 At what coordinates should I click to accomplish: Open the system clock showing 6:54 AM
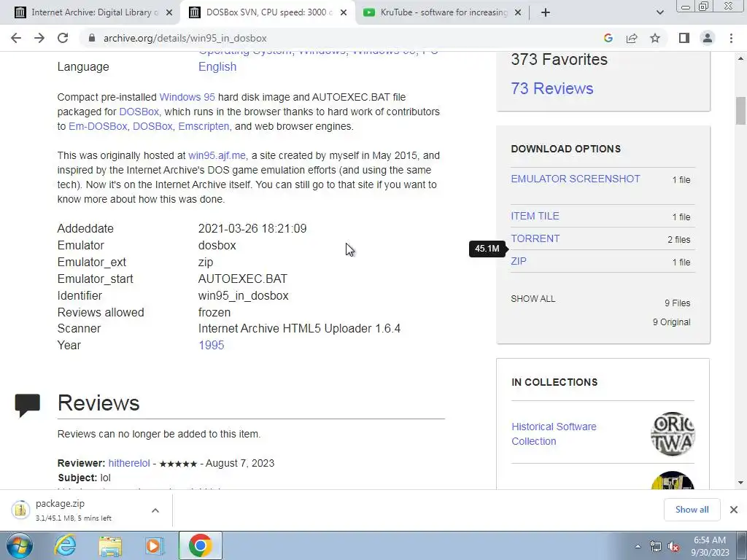tap(710, 546)
